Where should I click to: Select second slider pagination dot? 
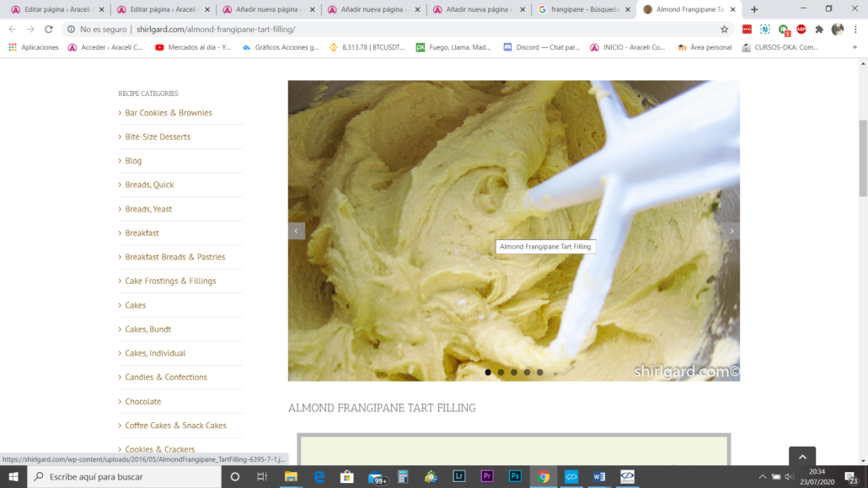click(501, 373)
